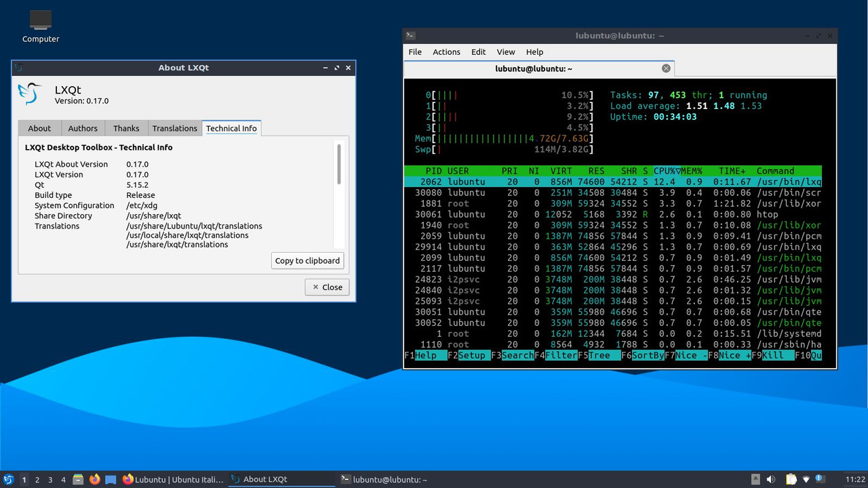Switch to the Authors tab
868x488 pixels.
[83, 128]
